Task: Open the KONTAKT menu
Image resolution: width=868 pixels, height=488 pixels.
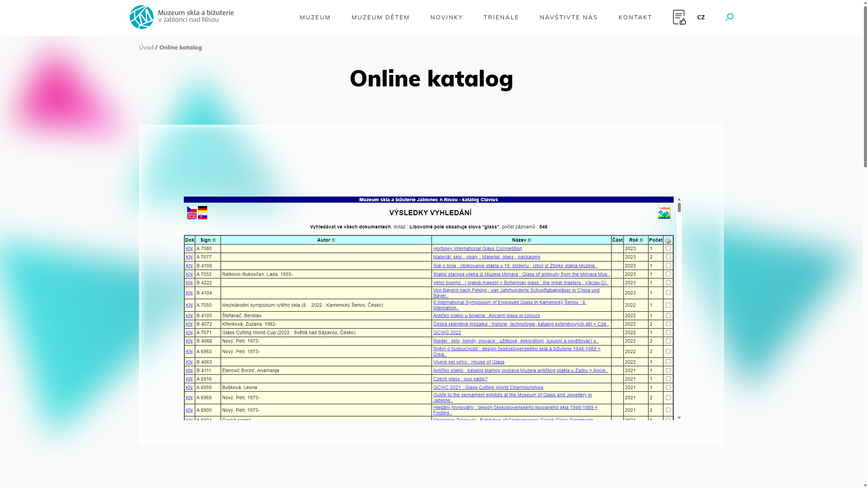Action: point(635,17)
